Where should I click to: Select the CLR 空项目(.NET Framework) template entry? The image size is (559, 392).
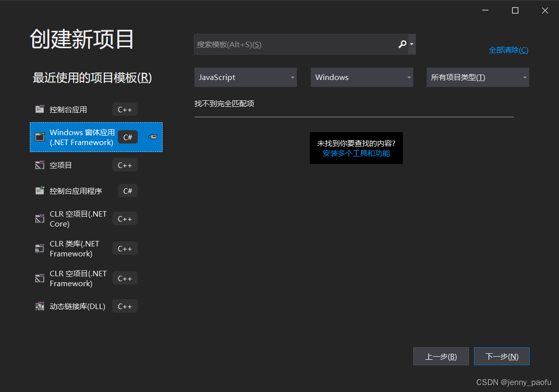(78, 278)
